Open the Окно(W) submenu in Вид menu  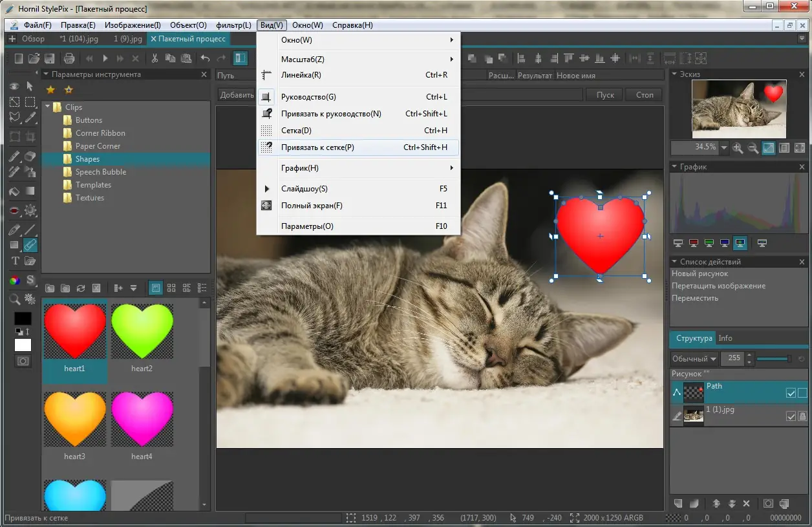(x=358, y=40)
